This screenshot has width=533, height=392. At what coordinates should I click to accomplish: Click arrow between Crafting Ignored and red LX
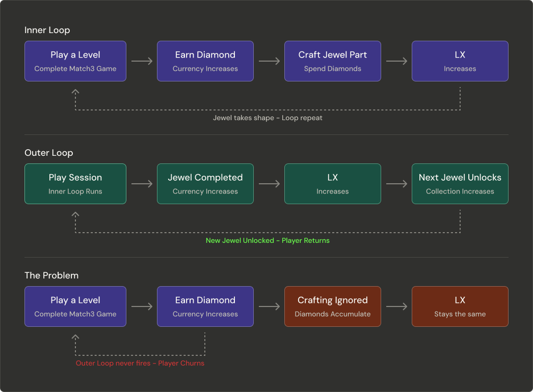pos(396,306)
